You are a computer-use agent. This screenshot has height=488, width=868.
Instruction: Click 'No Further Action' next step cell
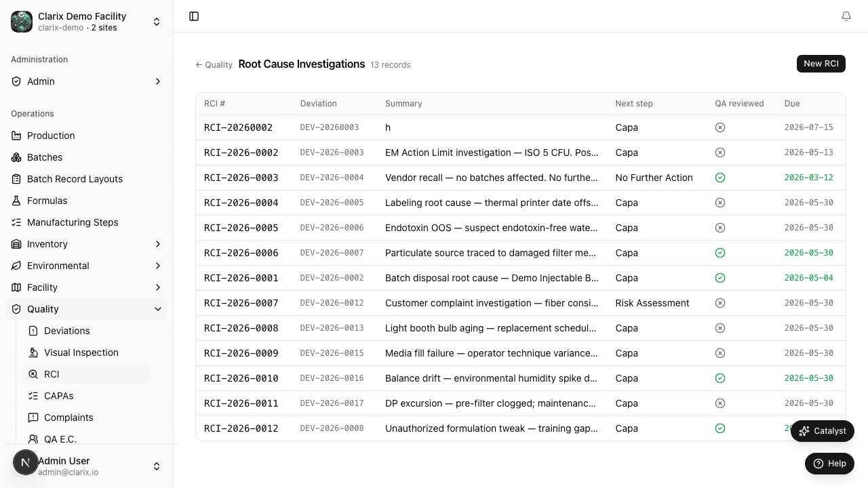[x=654, y=178]
